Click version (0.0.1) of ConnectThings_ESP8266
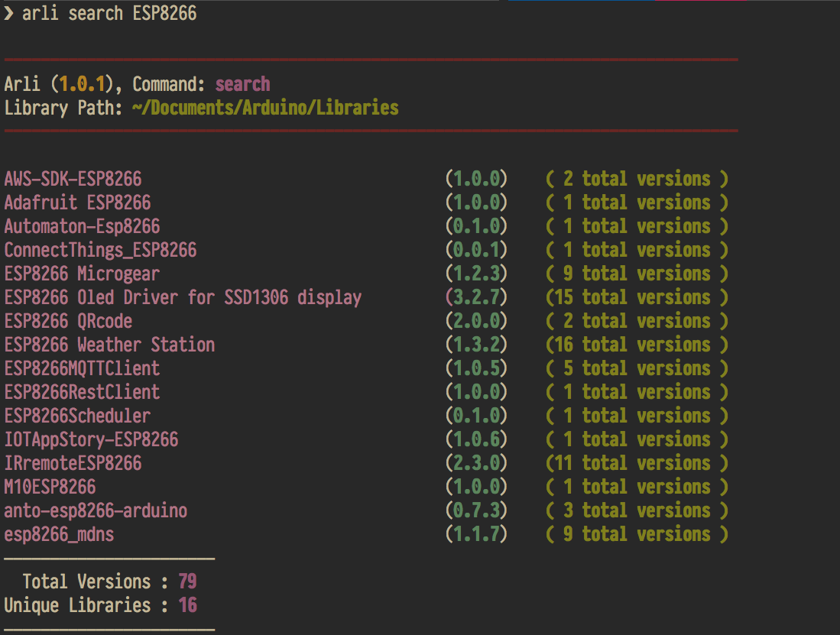This screenshot has width=840, height=635. pos(476,250)
